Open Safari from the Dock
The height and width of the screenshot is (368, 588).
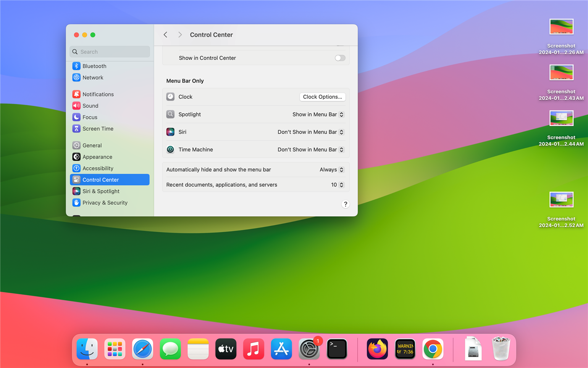point(143,349)
